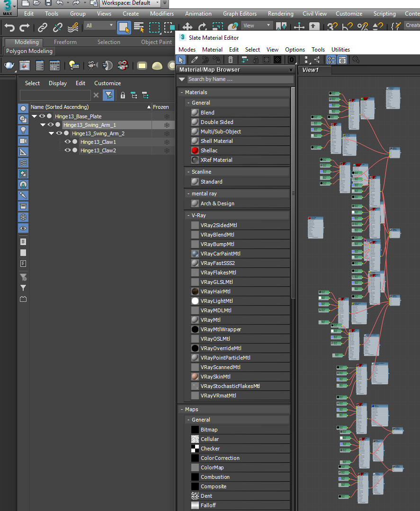420x511 pixels.
Task: Switch to the Freeform ribbon tab
Action: tap(65, 42)
